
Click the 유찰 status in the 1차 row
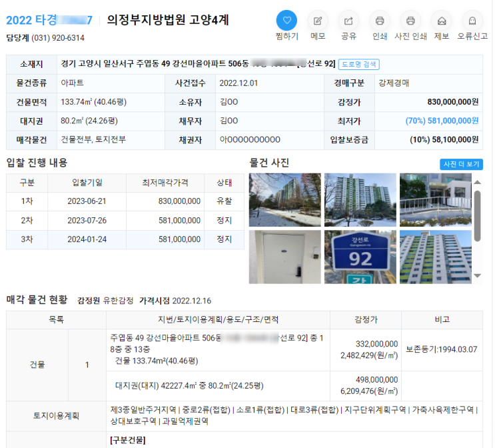pos(224,201)
